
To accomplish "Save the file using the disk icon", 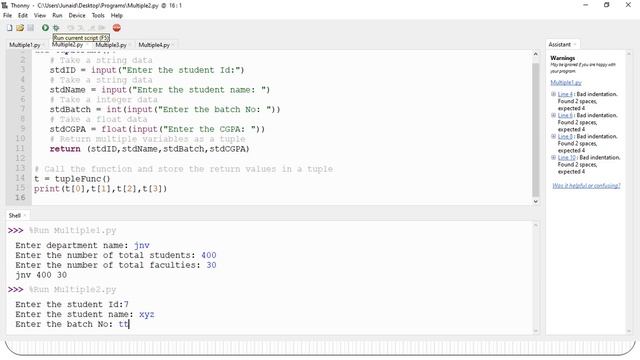I will (31, 28).
